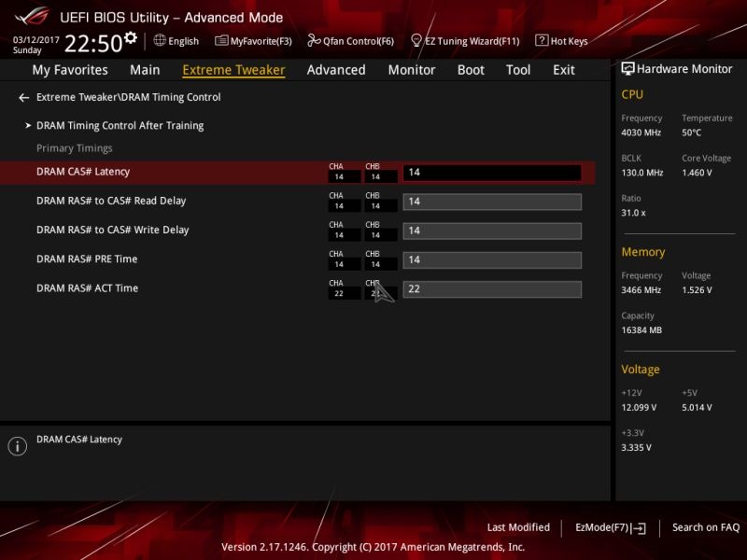Image resolution: width=747 pixels, height=560 pixels.
Task: Click the Hot Keys question mark icon
Action: (x=542, y=40)
